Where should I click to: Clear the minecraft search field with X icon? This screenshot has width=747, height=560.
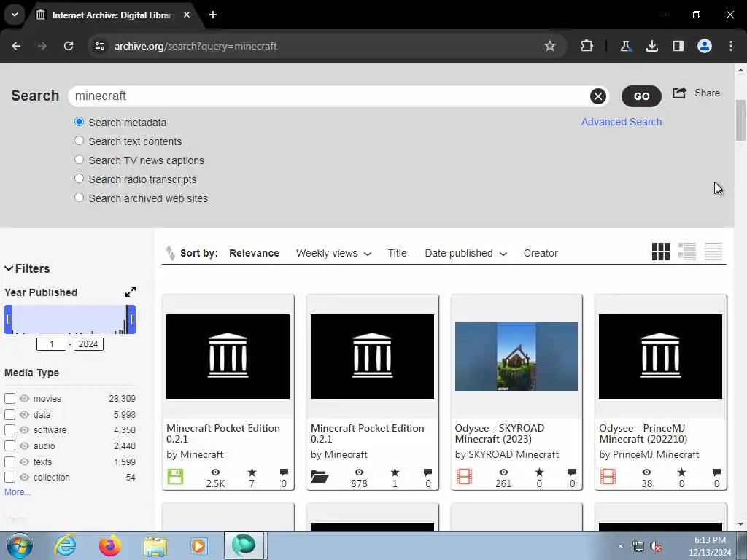click(598, 96)
